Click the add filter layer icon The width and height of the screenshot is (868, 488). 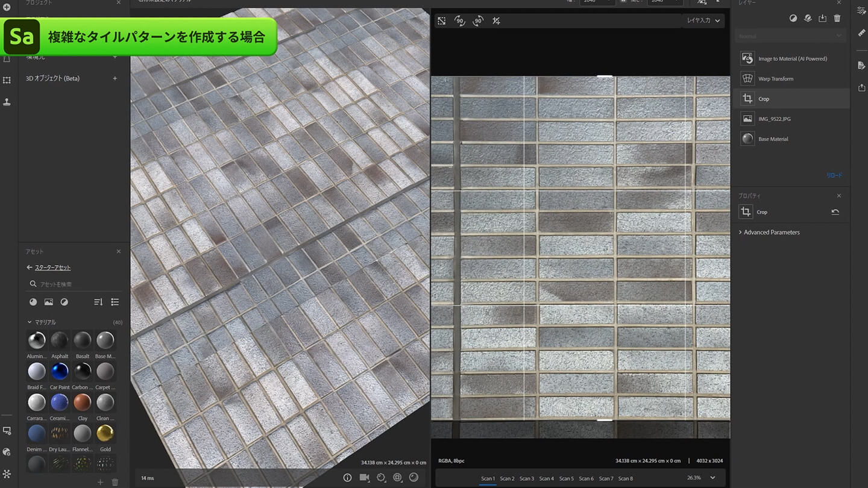[794, 19]
